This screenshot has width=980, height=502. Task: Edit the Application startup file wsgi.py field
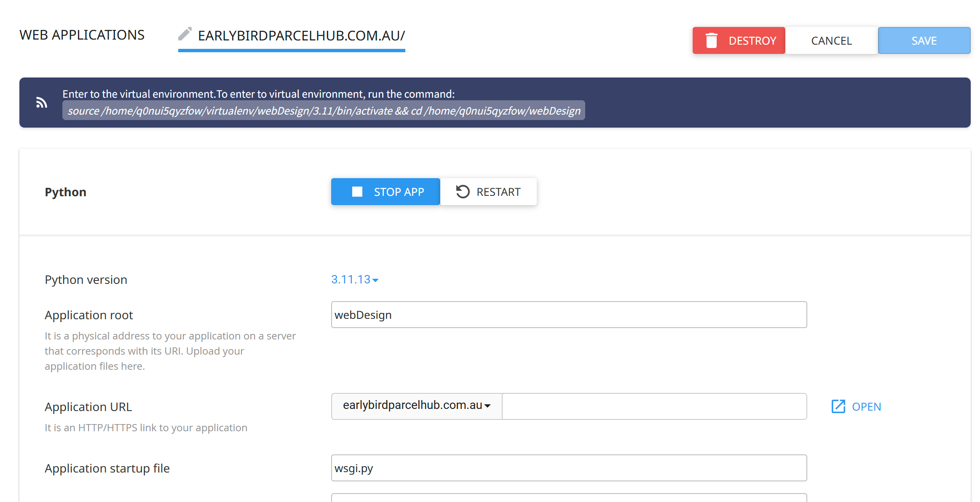(569, 468)
